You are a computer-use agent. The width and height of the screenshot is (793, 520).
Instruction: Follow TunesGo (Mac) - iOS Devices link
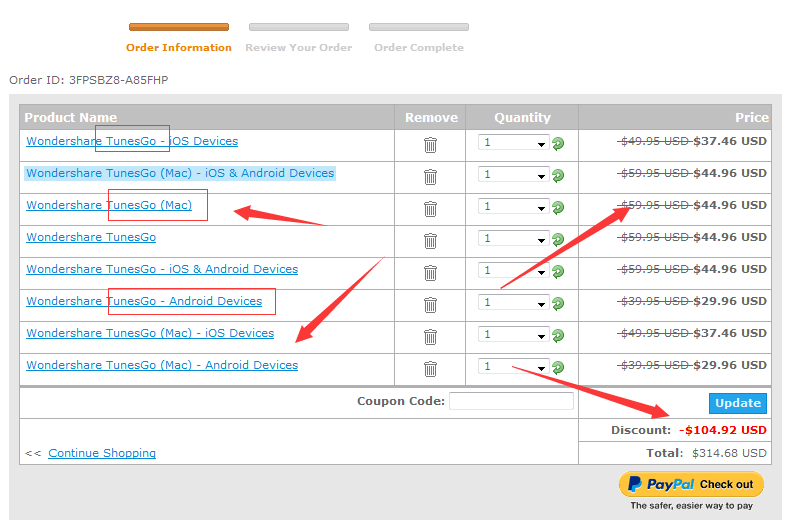tap(150, 333)
